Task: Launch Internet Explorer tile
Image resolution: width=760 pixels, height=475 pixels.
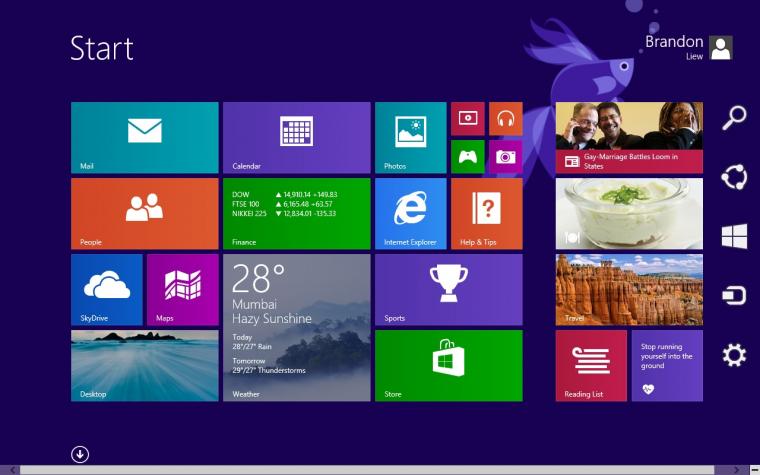Action: pyautogui.click(x=411, y=213)
